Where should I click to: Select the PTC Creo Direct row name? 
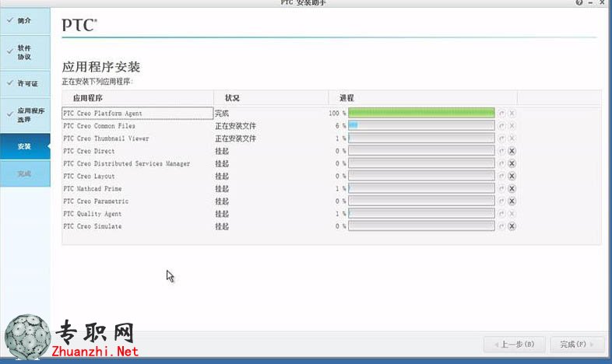tap(89, 151)
